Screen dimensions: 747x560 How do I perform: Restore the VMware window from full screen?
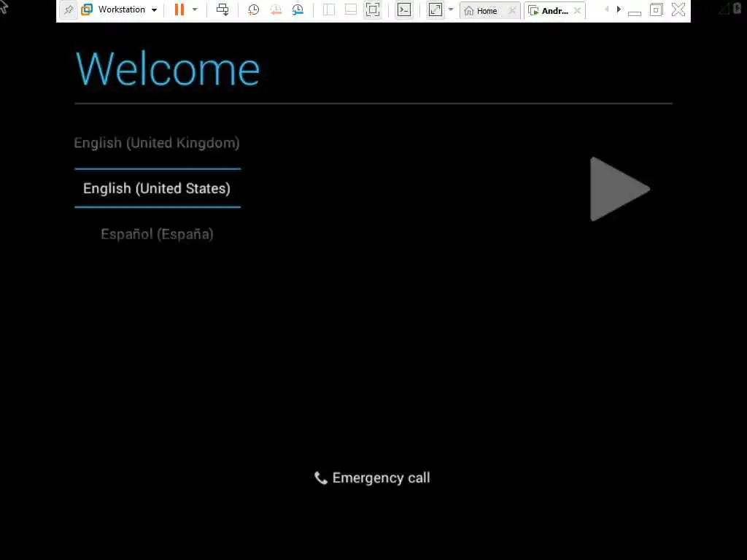656,9
